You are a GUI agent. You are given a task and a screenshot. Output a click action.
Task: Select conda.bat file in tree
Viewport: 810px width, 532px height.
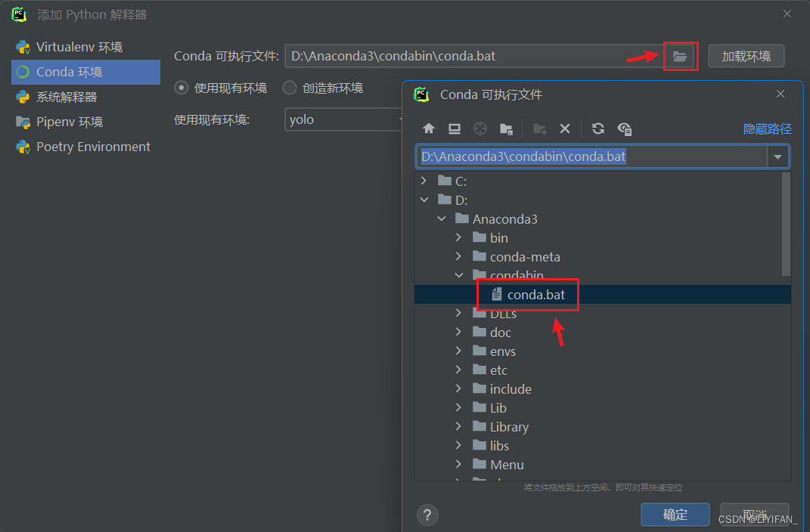pos(603,294)
